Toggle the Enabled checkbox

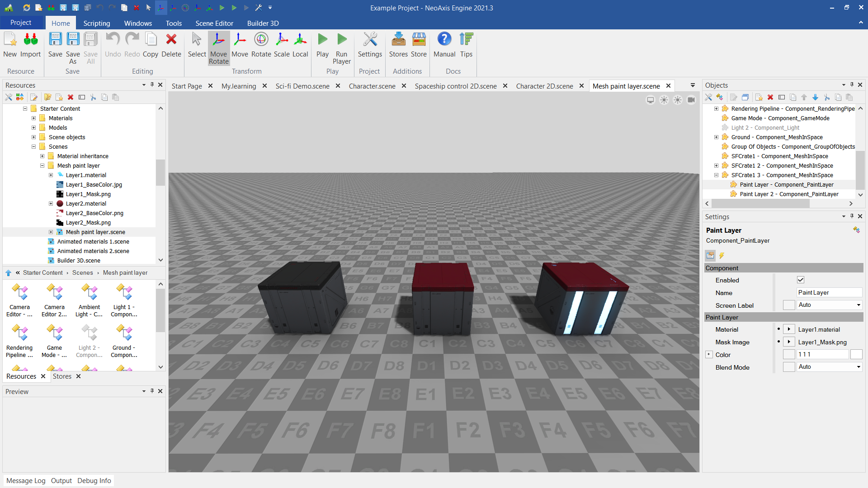[800, 280]
